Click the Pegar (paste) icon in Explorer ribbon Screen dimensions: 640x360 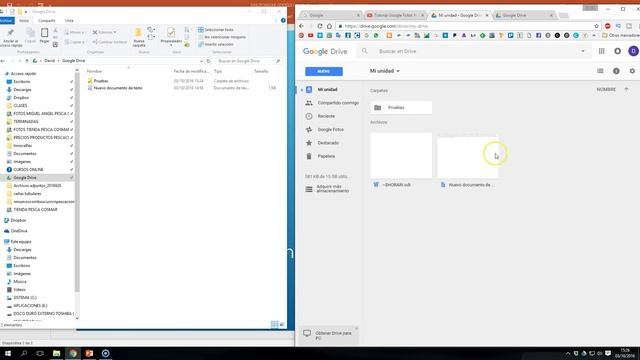pos(44,33)
